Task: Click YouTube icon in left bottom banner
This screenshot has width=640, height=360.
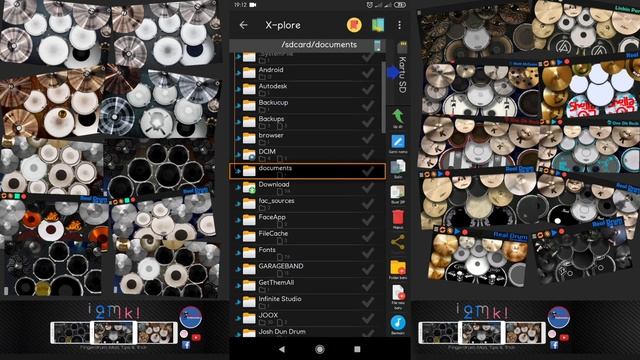Action: point(196,337)
